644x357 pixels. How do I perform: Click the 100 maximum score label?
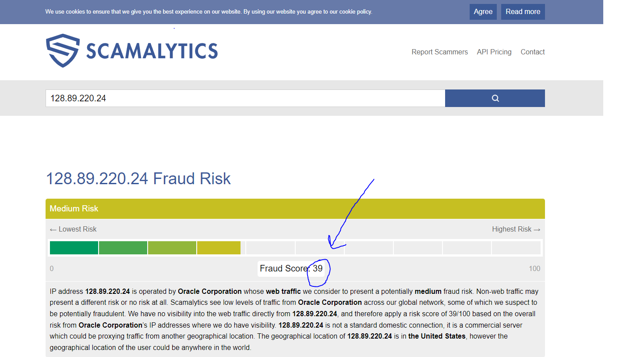pyautogui.click(x=534, y=268)
